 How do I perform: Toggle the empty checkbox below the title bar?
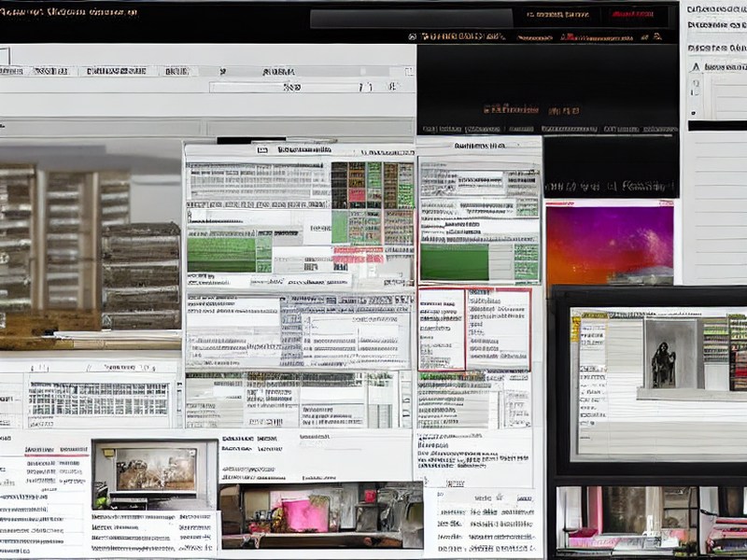5,57
